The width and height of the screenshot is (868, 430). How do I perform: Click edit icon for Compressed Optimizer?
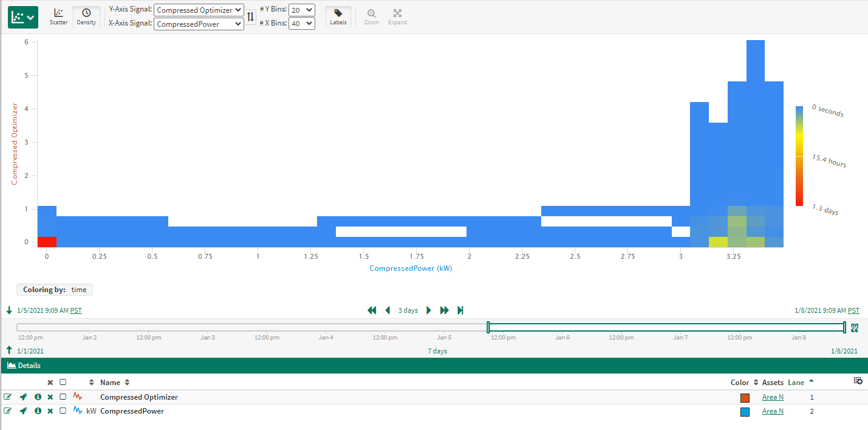7,397
